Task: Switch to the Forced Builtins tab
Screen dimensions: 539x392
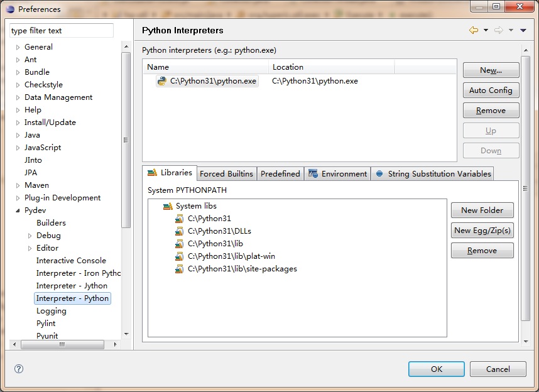Action: point(226,173)
